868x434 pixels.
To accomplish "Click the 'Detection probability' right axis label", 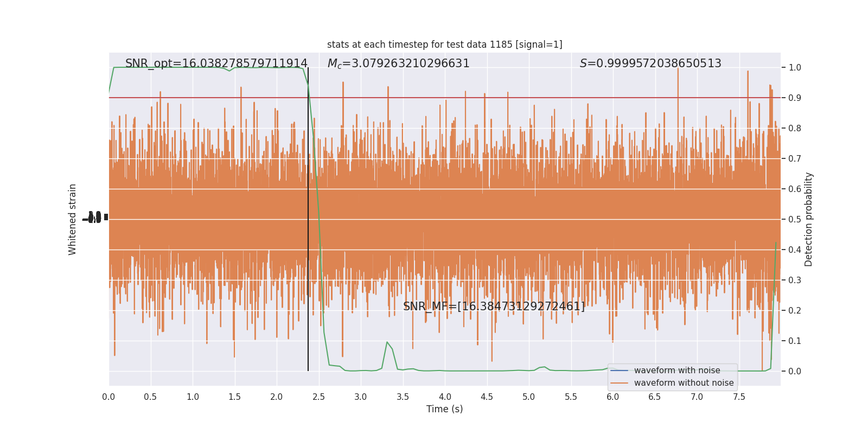I will [x=809, y=219].
